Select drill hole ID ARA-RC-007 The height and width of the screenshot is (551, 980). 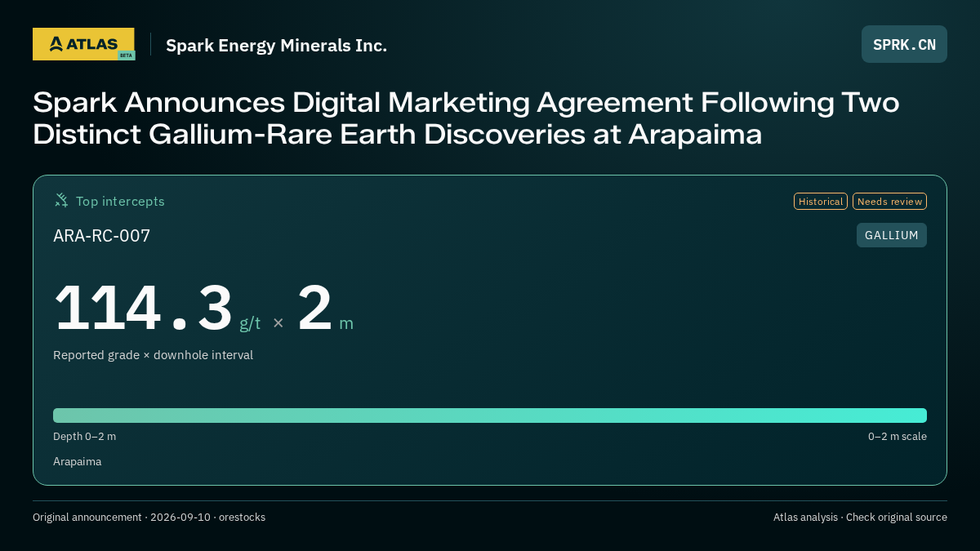pos(102,236)
